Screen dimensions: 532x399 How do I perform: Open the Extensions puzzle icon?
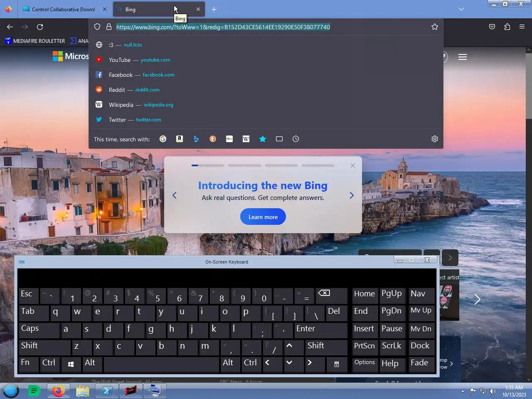(507, 27)
